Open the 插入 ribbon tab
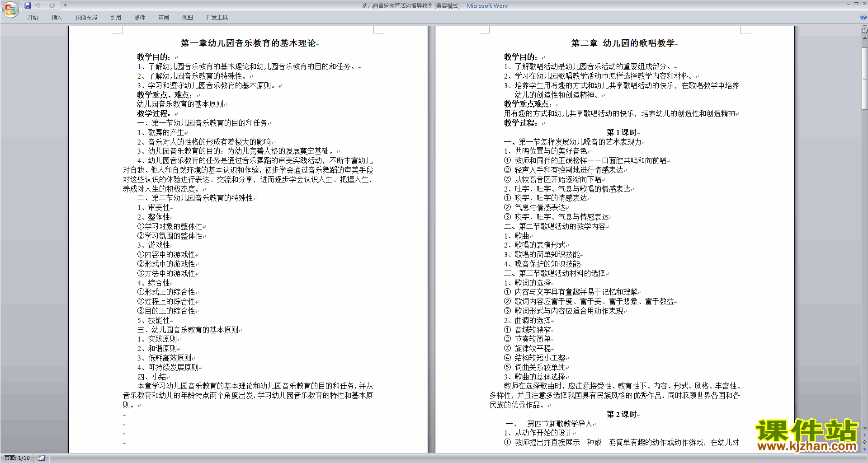Image resolution: width=868 pixels, height=463 pixels. point(57,17)
